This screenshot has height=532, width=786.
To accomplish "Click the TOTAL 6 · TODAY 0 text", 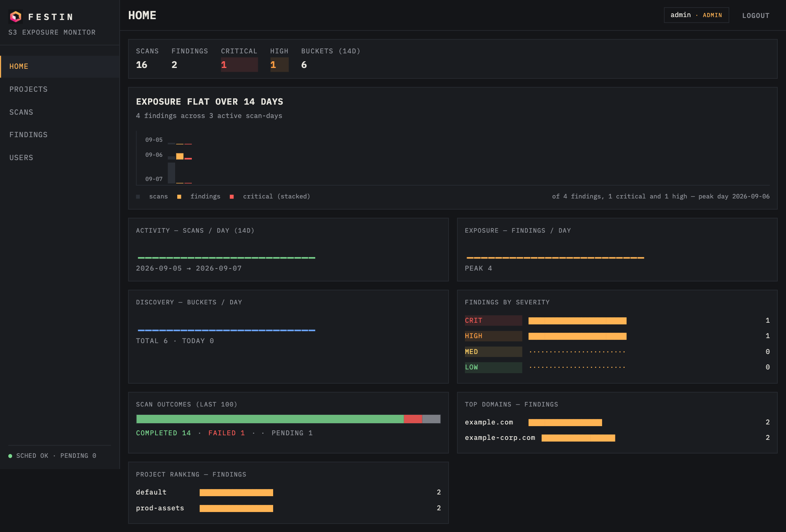I will click(175, 341).
